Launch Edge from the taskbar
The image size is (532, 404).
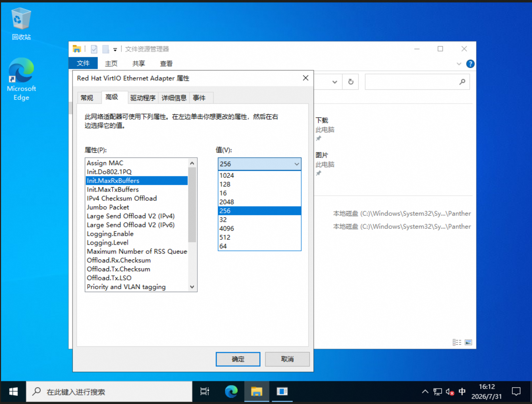click(x=231, y=392)
